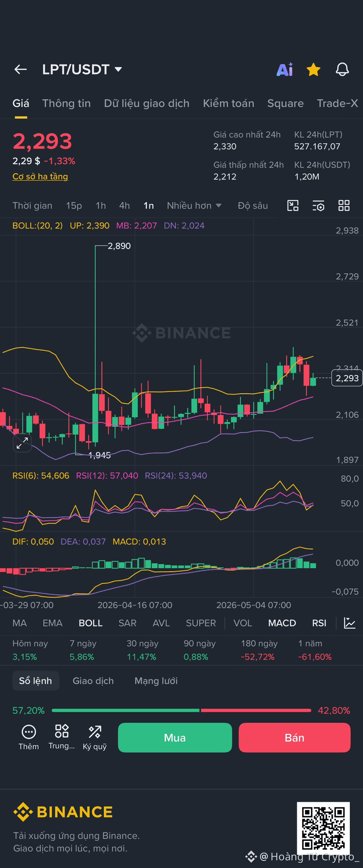
Task: Open the indicator chart settings icon
Action: coord(349,623)
